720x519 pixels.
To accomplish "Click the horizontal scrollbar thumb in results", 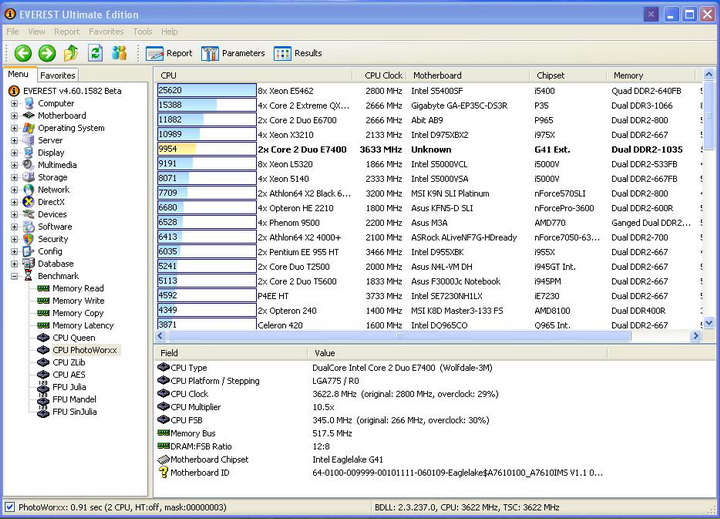I will (x=399, y=336).
